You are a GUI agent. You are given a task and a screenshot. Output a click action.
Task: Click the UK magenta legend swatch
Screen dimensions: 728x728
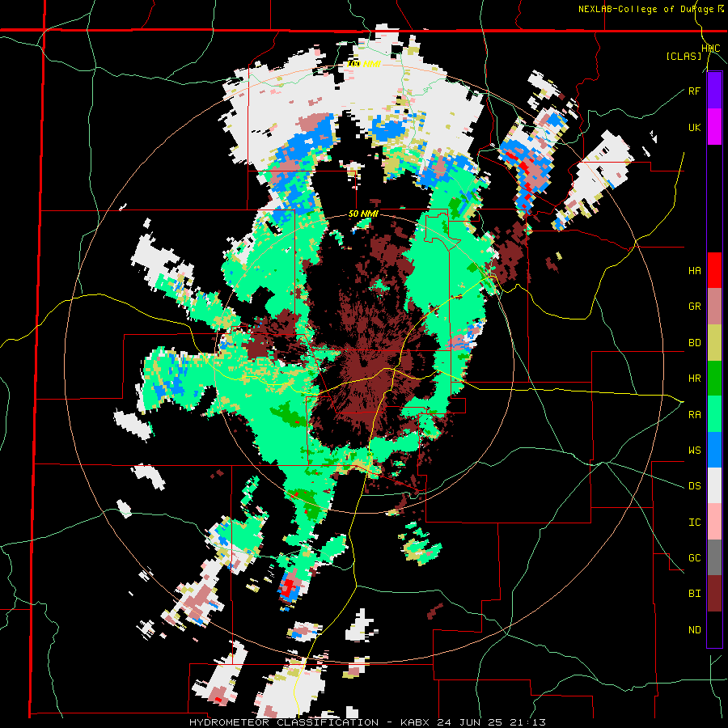pos(714,126)
